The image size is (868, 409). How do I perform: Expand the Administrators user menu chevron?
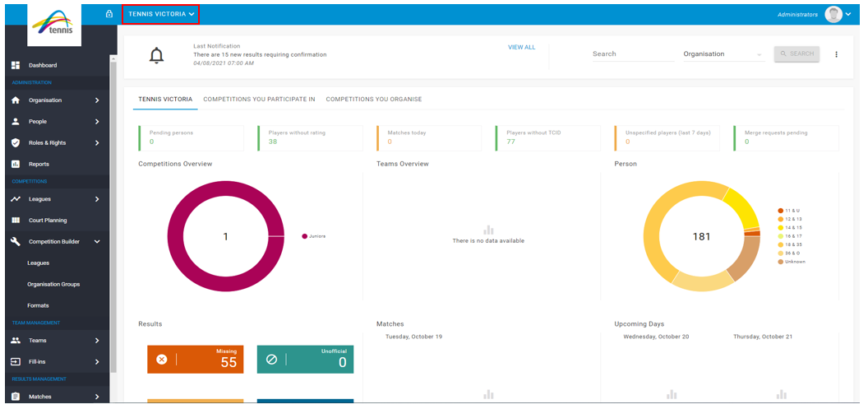848,15
